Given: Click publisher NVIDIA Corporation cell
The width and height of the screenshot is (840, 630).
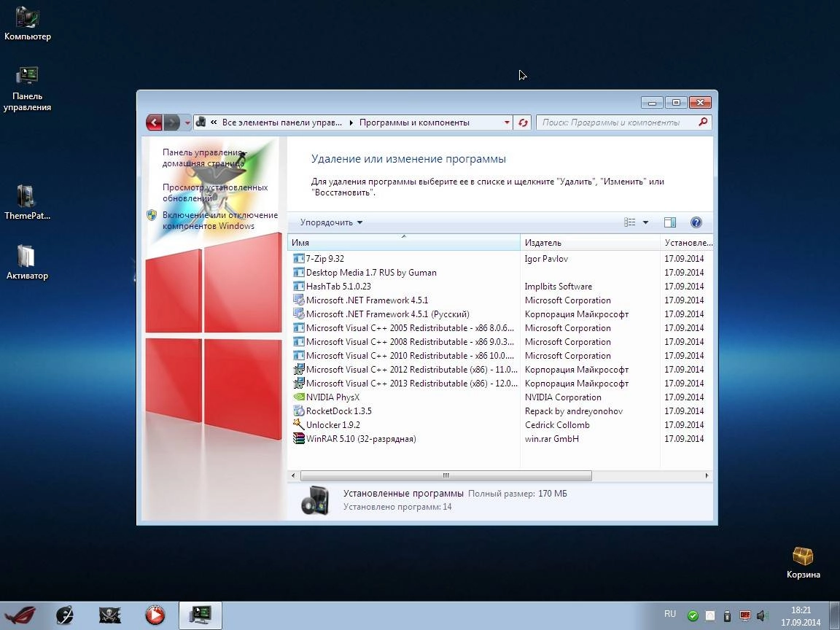Looking at the screenshot, I should pyautogui.click(x=562, y=397).
